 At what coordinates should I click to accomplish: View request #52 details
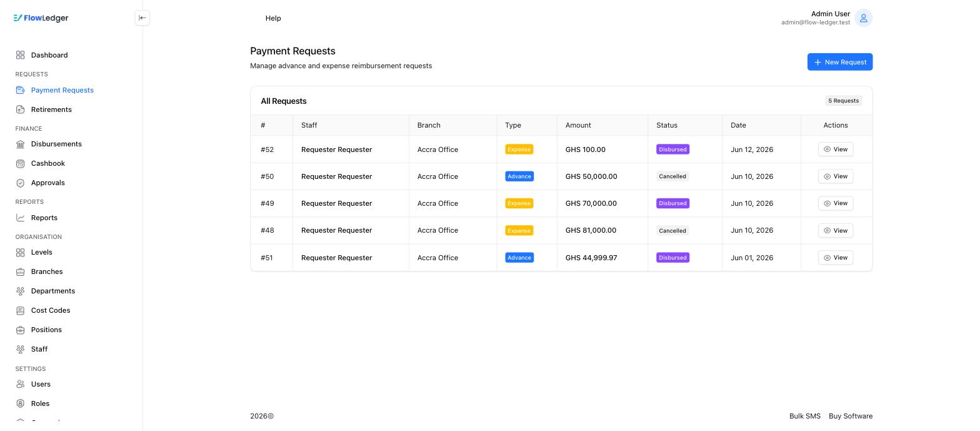[836, 150]
